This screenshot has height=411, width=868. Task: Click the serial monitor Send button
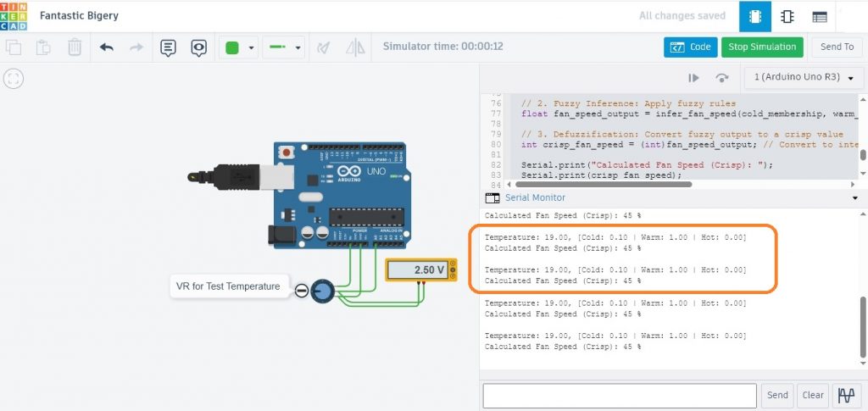pos(777,396)
